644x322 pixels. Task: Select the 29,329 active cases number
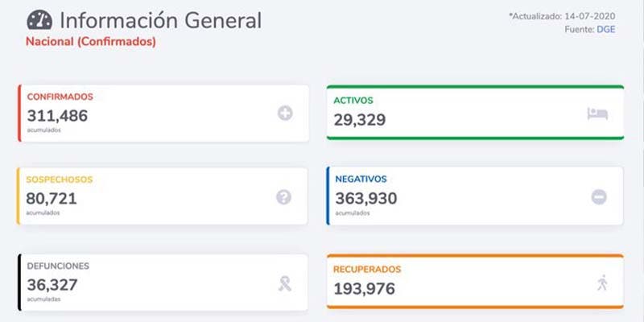click(360, 120)
